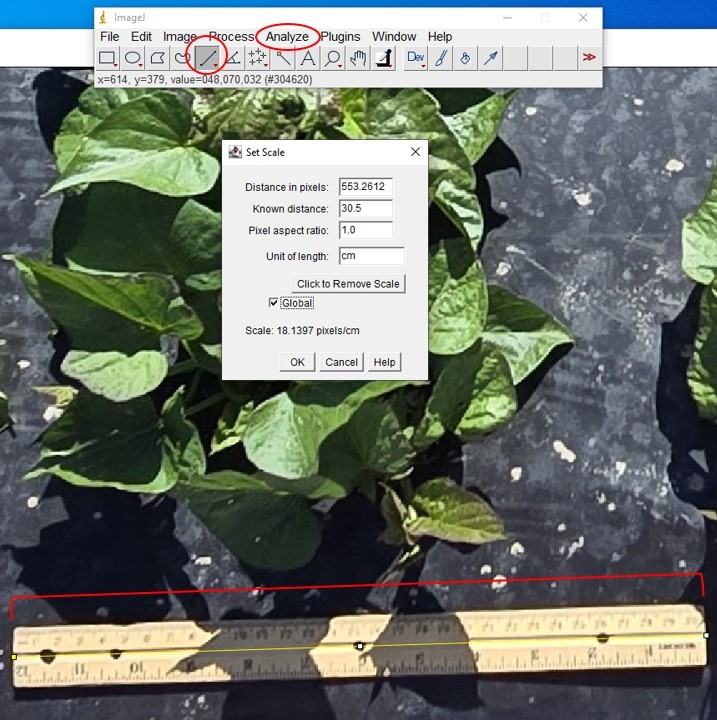Toggle the Global checkbox
This screenshot has width=717, height=720.
point(273,303)
